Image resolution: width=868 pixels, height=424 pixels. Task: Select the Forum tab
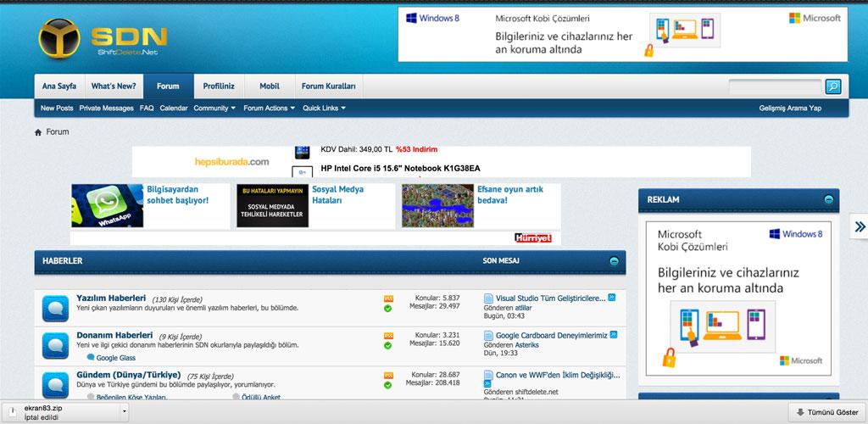169,86
